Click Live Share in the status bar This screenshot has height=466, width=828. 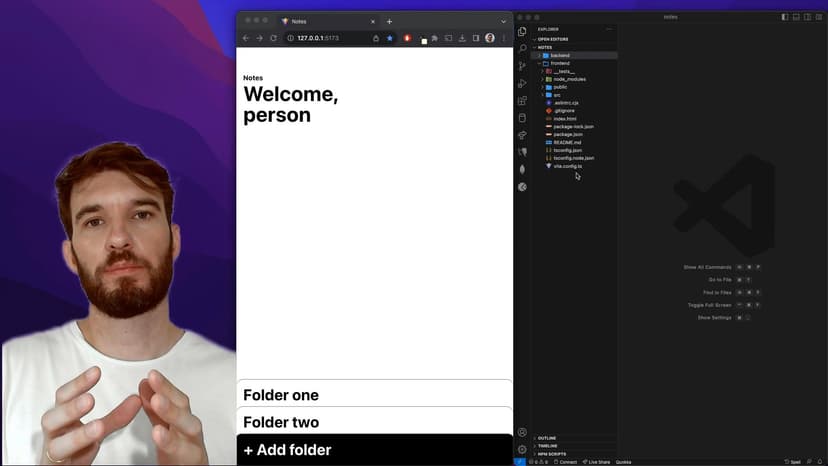click(597, 462)
